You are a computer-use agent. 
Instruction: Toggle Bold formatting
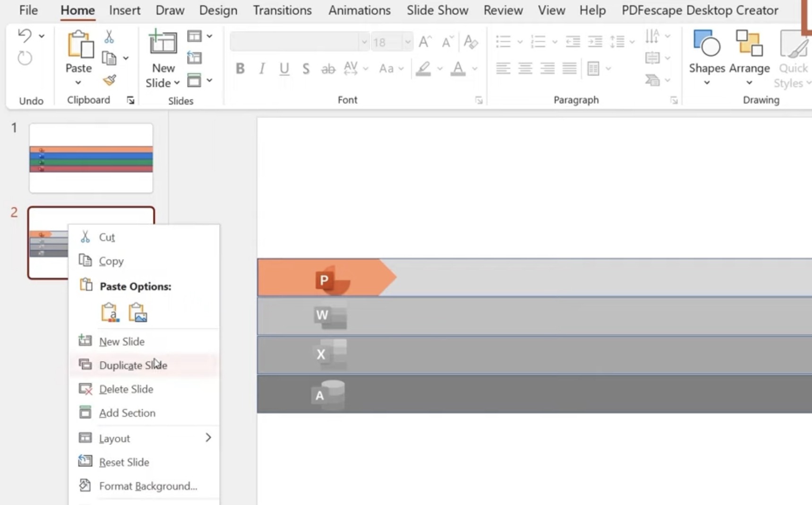(x=240, y=69)
